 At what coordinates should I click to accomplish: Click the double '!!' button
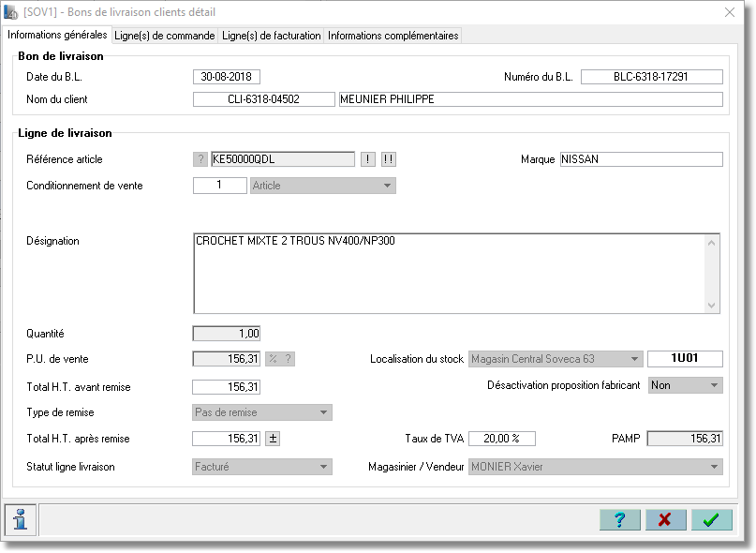tap(388, 159)
